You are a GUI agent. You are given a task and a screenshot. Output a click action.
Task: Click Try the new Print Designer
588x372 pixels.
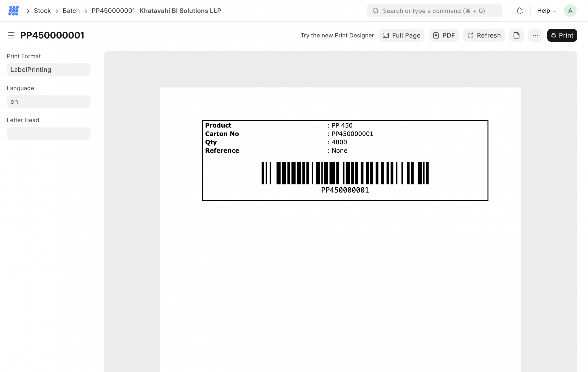pos(337,35)
